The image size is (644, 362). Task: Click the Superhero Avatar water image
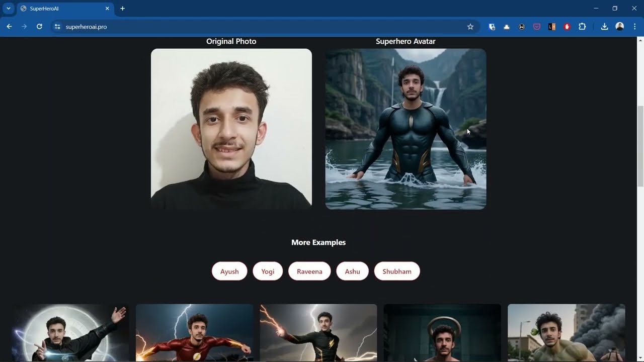406,129
